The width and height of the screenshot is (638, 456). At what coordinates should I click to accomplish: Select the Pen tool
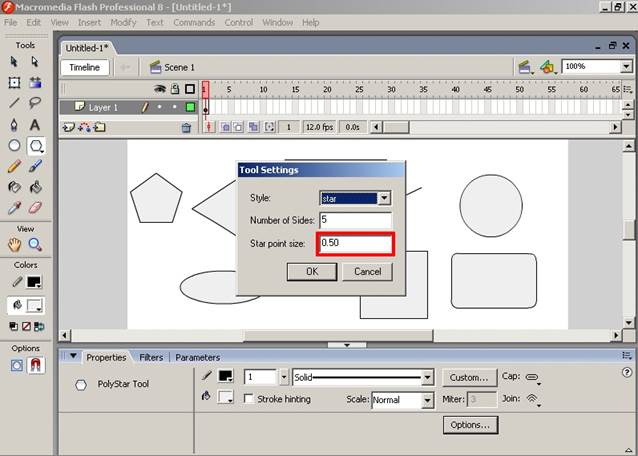click(14, 124)
